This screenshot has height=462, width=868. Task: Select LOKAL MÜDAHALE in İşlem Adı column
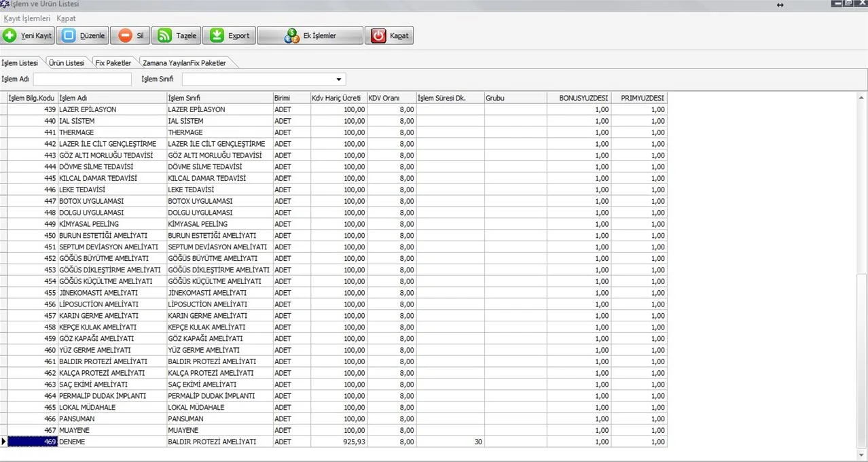88,408
